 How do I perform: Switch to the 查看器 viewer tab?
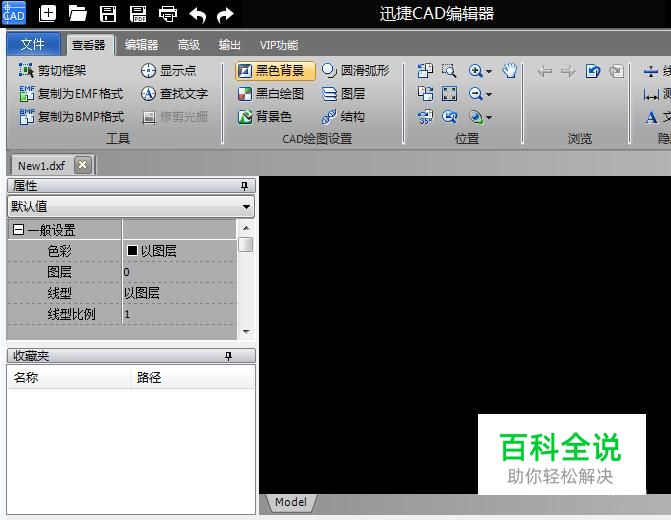[x=89, y=45]
